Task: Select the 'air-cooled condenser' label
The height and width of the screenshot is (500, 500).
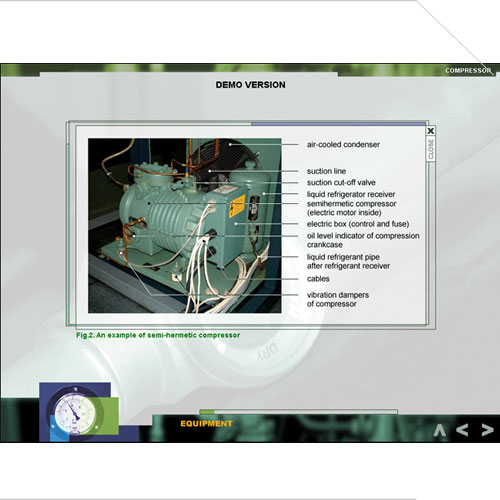Action: click(x=343, y=145)
